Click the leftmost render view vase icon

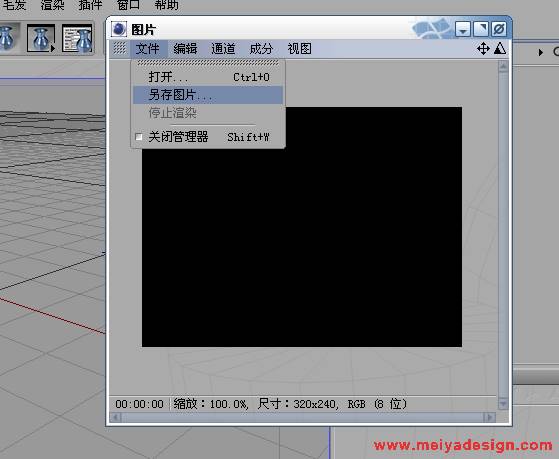[7, 37]
